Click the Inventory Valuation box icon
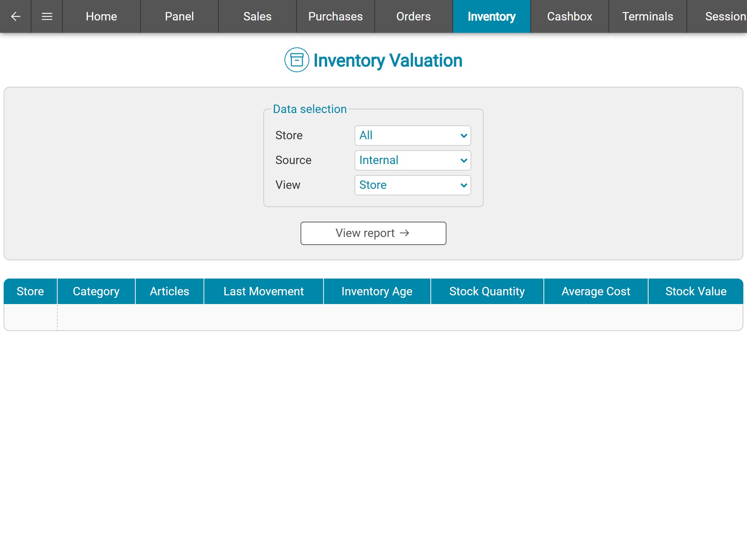The image size is (747, 560). click(297, 60)
